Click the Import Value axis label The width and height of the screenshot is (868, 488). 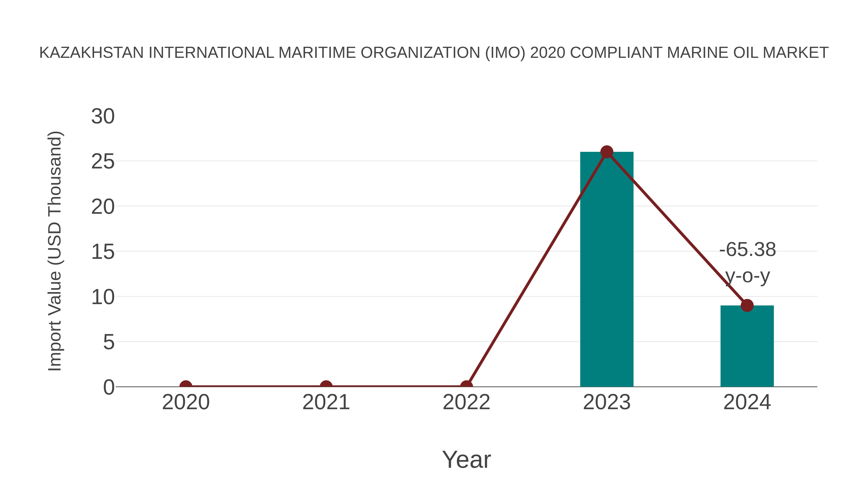coord(54,251)
